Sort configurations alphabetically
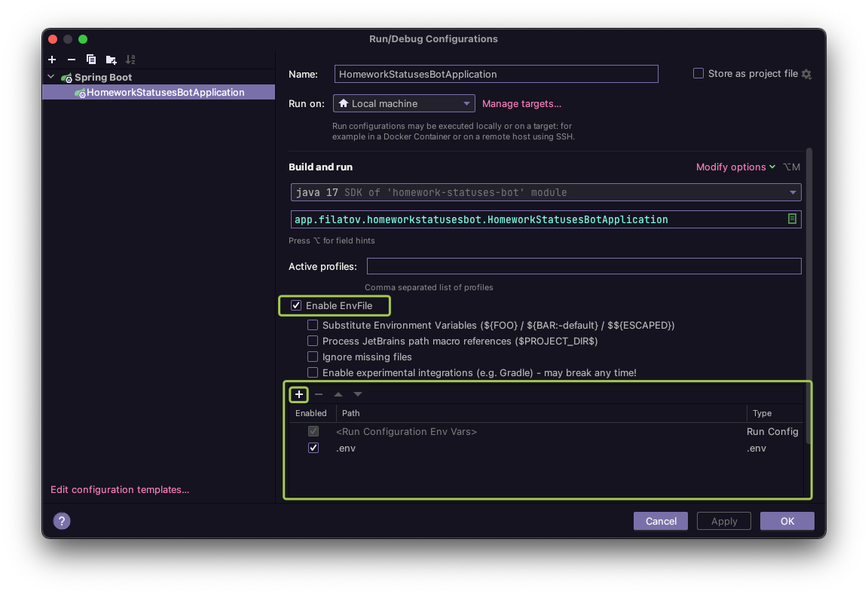The image size is (868, 594). pyautogui.click(x=130, y=60)
